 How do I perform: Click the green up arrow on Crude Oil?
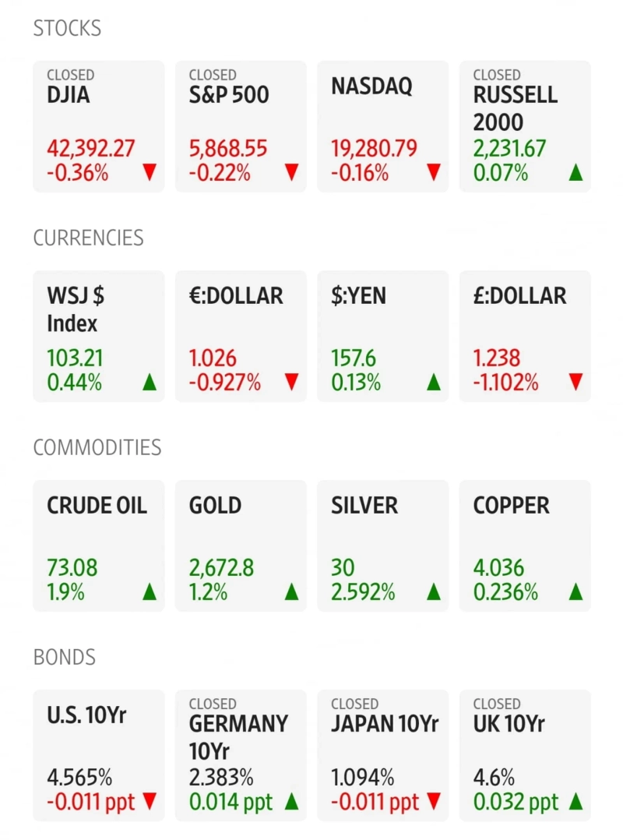click(x=150, y=592)
